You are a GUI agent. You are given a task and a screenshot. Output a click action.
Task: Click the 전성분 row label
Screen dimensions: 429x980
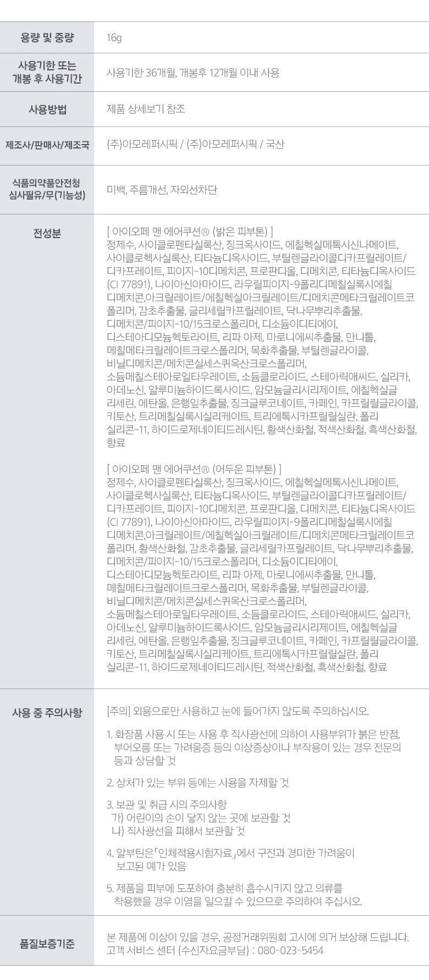tap(47, 233)
